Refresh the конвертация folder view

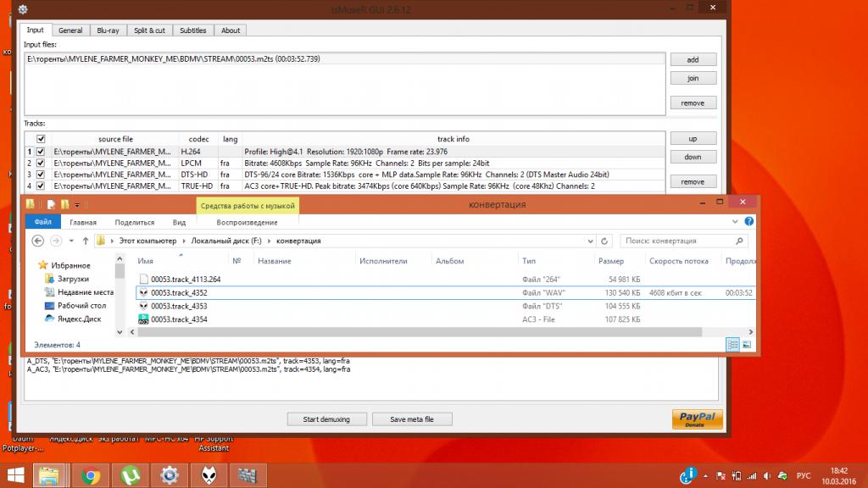606,241
